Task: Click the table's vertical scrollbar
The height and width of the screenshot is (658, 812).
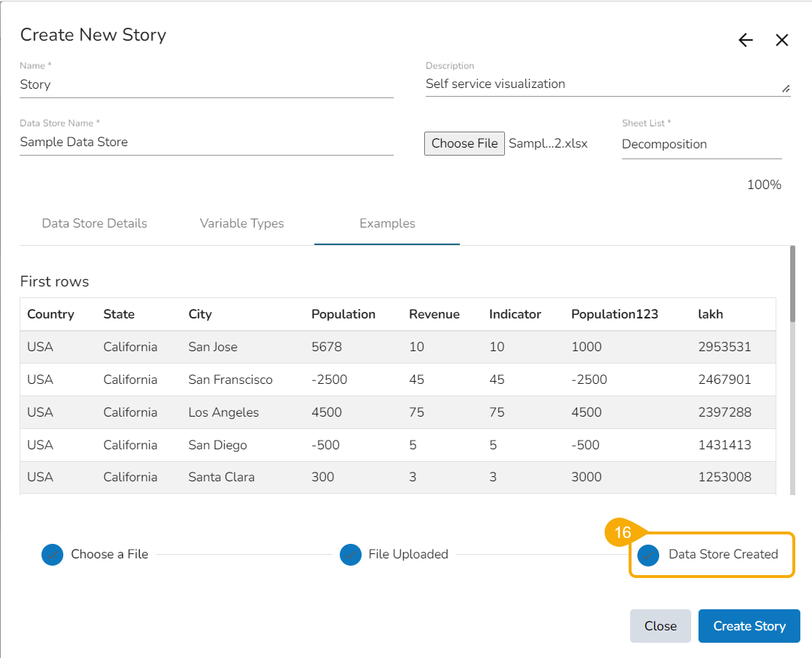Action: point(792,284)
